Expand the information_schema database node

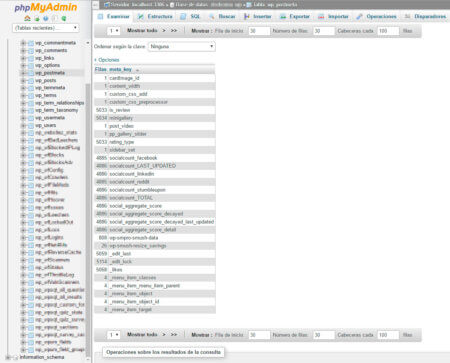tap(8, 357)
